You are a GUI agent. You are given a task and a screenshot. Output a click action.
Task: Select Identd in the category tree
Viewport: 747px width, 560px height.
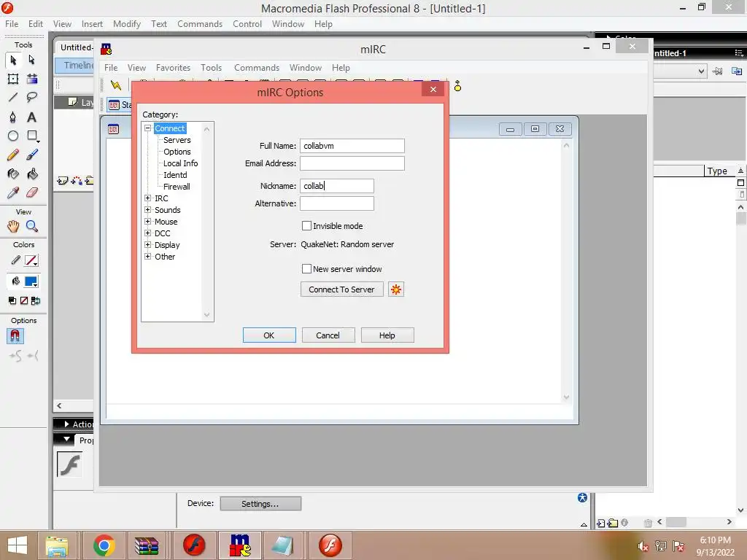175,175
